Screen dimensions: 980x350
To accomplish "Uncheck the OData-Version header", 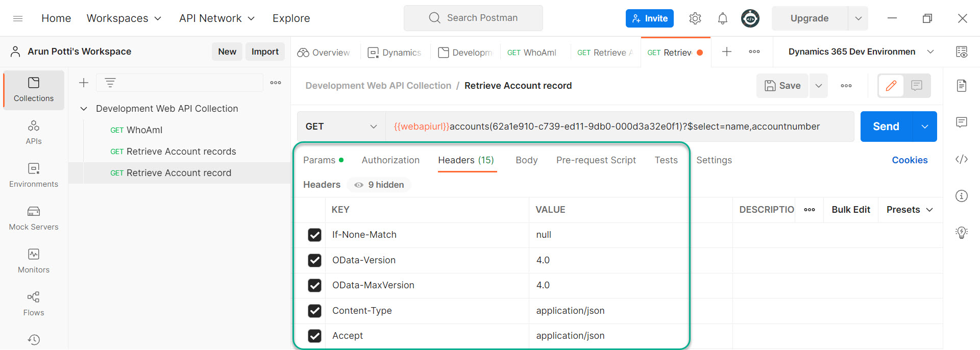I will (315, 260).
